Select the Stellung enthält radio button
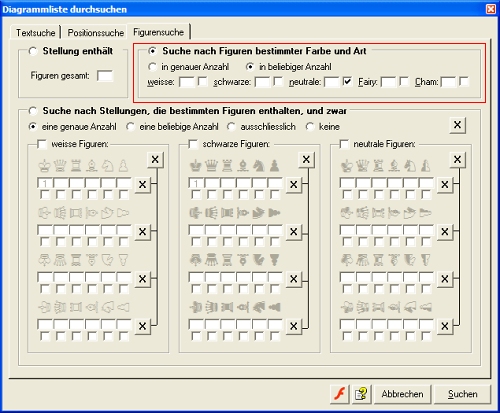 [x=33, y=51]
